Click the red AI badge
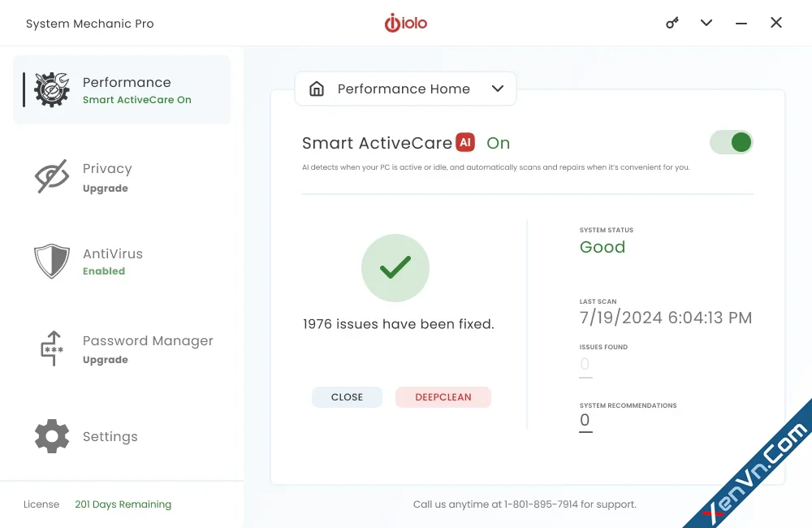 coord(465,142)
